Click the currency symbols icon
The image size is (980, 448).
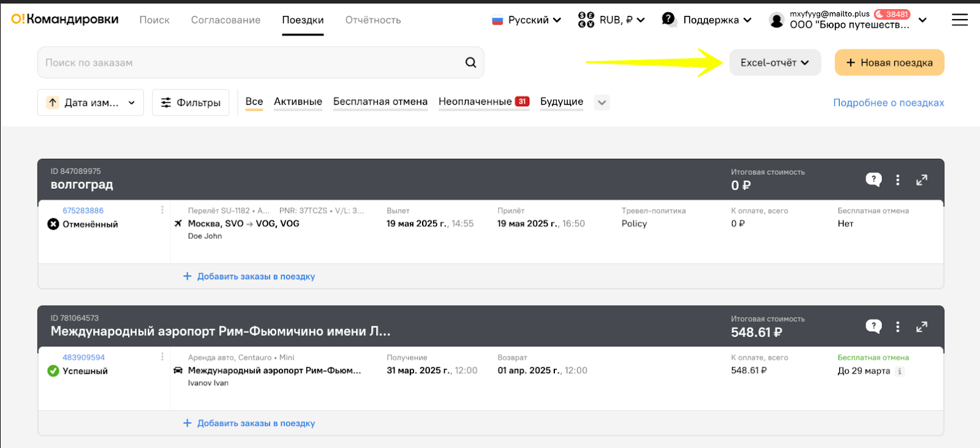(x=586, y=20)
